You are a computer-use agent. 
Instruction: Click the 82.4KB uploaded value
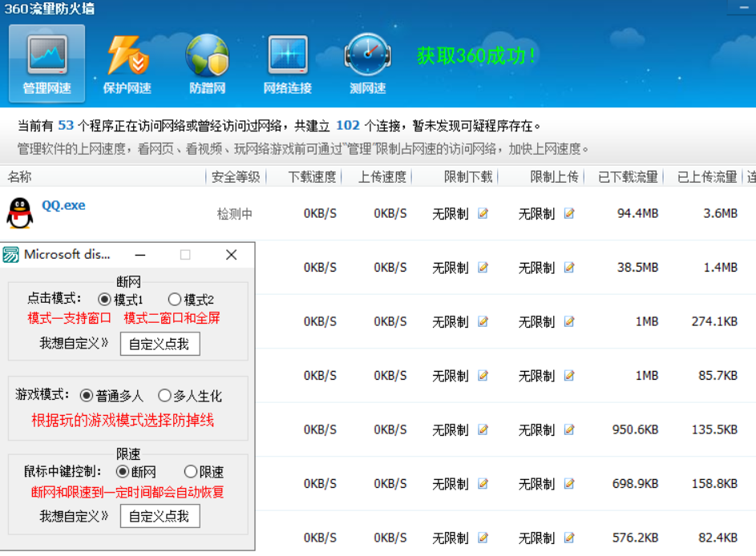point(718,538)
